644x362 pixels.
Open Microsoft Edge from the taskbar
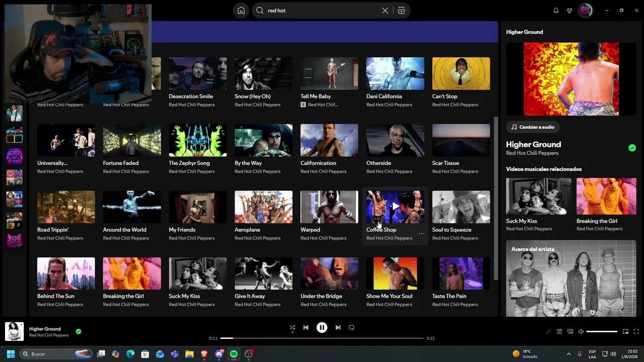[130, 354]
